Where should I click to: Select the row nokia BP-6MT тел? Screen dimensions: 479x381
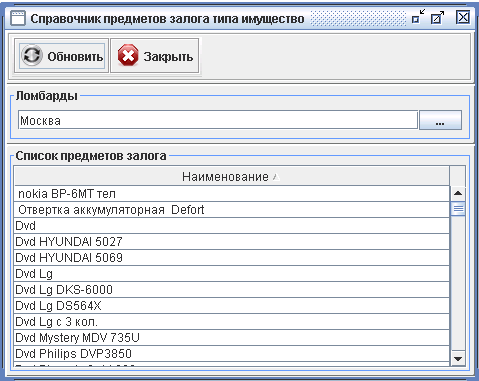tap(232, 194)
